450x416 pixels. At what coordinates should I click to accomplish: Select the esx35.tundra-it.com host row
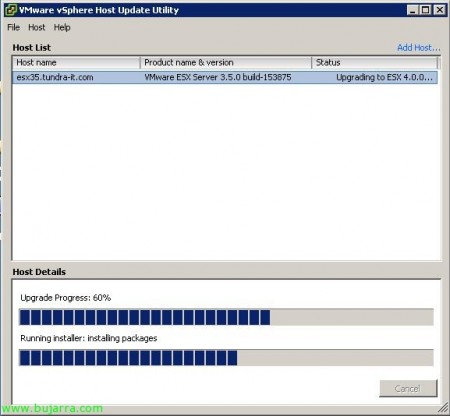point(225,77)
